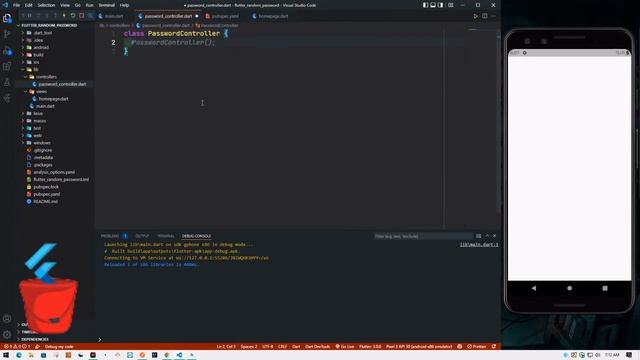640x360 pixels.
Task: Click Go Live in status bar
Action: [x=345, y=347]
